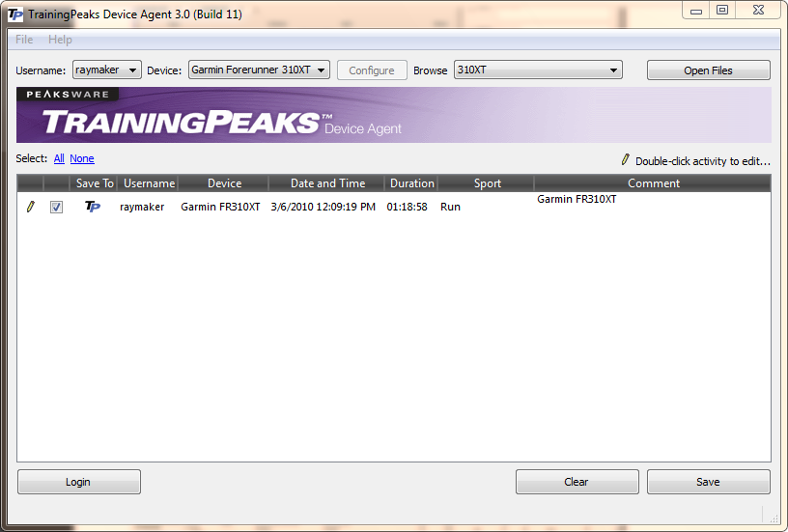Click TrainingPeaks TP icon in title bar
This screenshot has height=532, width=788.
[15, 14]
